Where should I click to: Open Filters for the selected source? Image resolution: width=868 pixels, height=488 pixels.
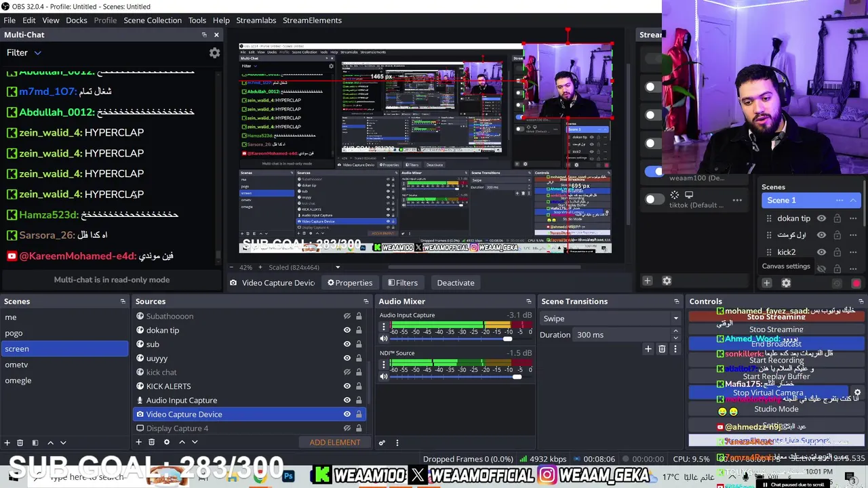coord(403,283)
